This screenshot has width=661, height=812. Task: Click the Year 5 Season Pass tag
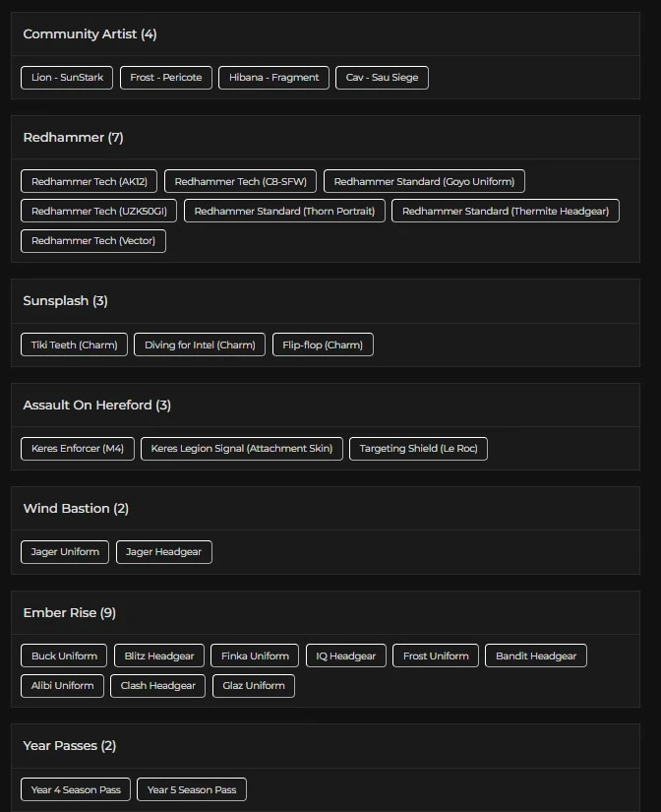pos(192,789)
